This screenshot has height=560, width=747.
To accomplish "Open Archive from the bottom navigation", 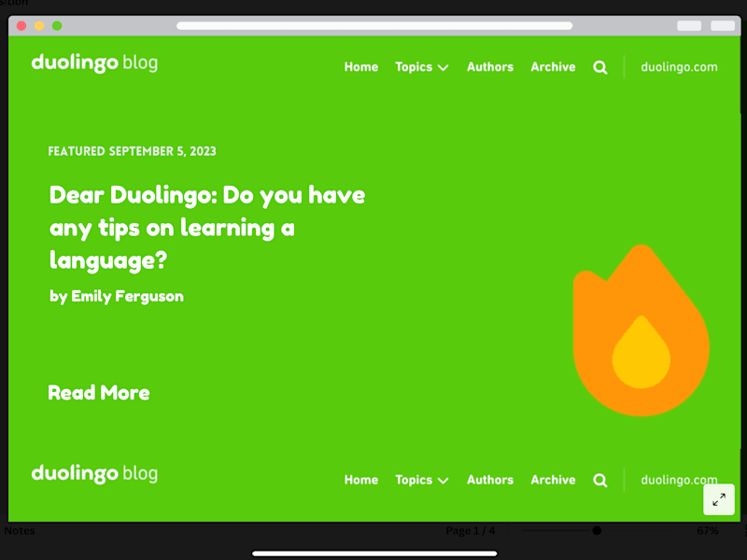I will [x=553, y=480].
